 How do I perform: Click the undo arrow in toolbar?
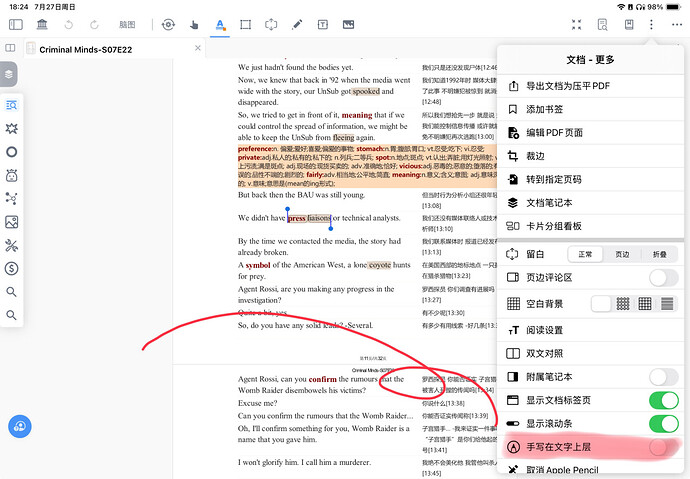coord(68,25)
